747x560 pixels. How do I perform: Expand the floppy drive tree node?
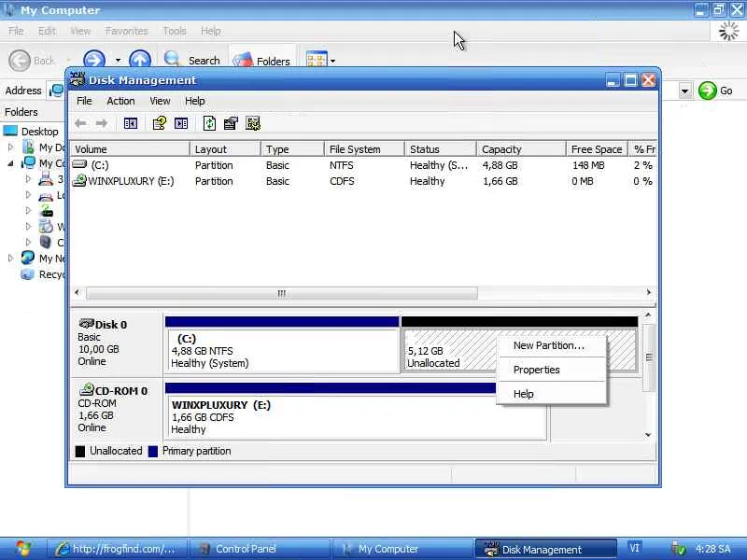click(x=28, y=179)
